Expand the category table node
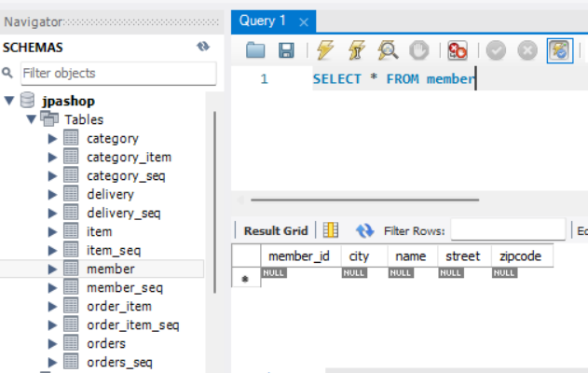The width and height of the screenshot is (588, 373). coord(53,138)
